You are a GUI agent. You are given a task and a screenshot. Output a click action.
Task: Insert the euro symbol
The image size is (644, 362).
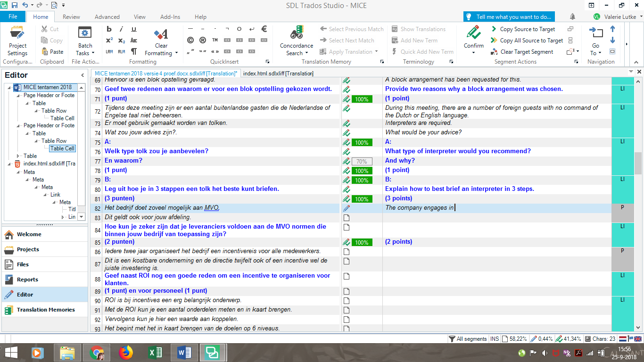click(264, 29)
